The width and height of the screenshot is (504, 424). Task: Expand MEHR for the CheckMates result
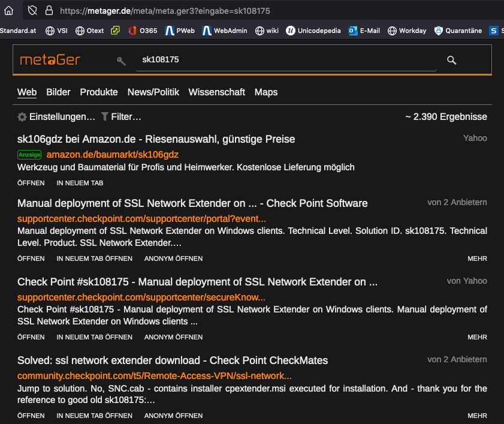[x=477, y=416]
